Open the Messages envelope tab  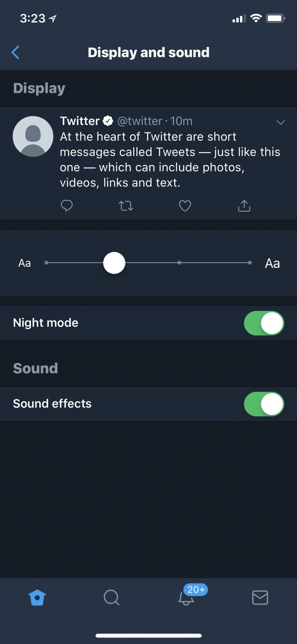click(x=260, y=598)
